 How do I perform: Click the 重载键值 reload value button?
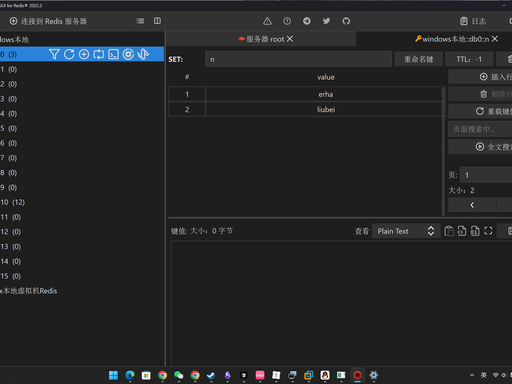pos(481,111)
